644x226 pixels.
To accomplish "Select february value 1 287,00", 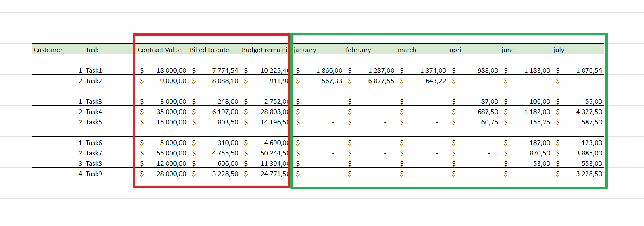I will click(x=370, y=70).
